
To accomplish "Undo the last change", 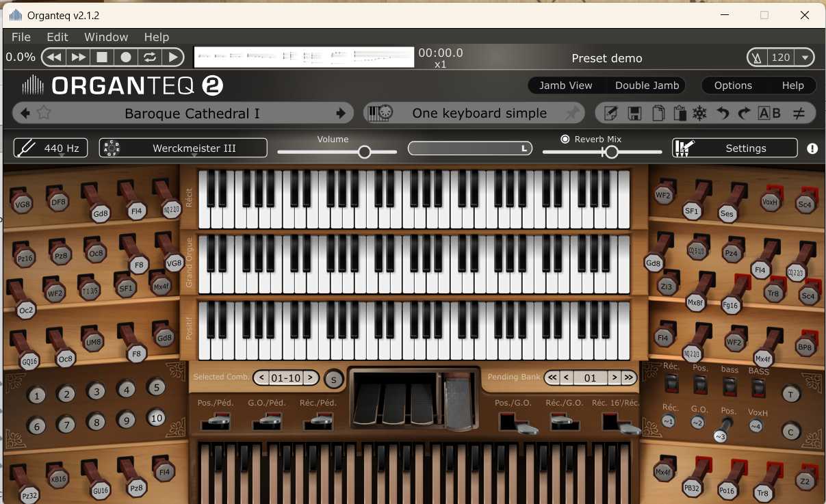I will 723,114.
